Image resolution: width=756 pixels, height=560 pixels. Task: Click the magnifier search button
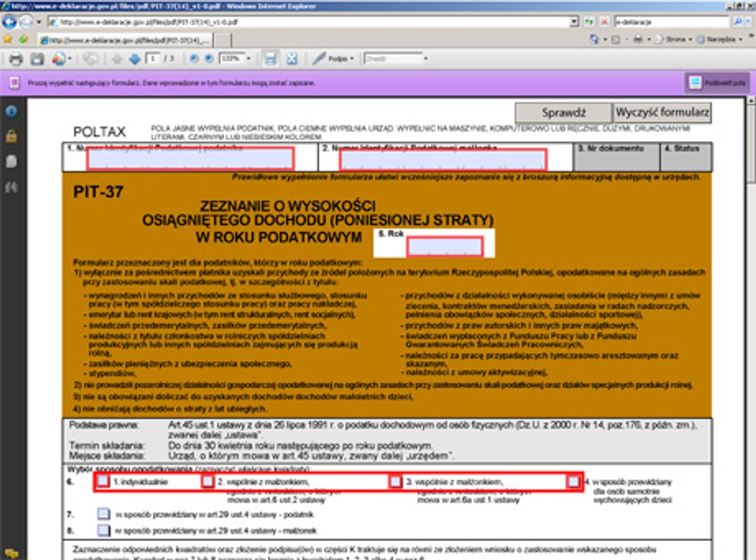pyautogui.click(x=738, y=21)
